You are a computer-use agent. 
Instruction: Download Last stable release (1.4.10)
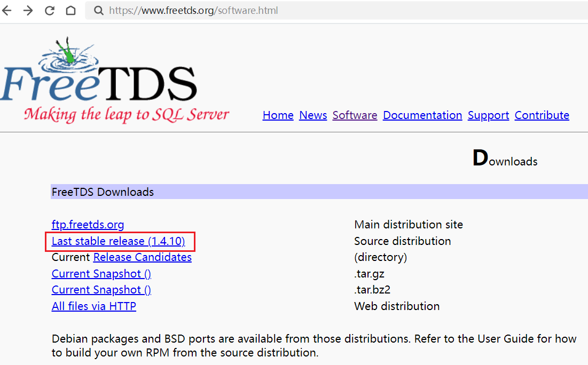(118, 241)
